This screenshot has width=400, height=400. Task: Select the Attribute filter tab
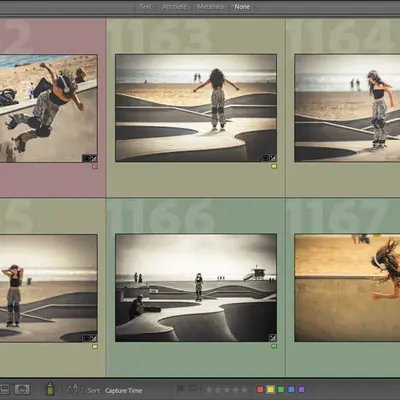point(174,7)
